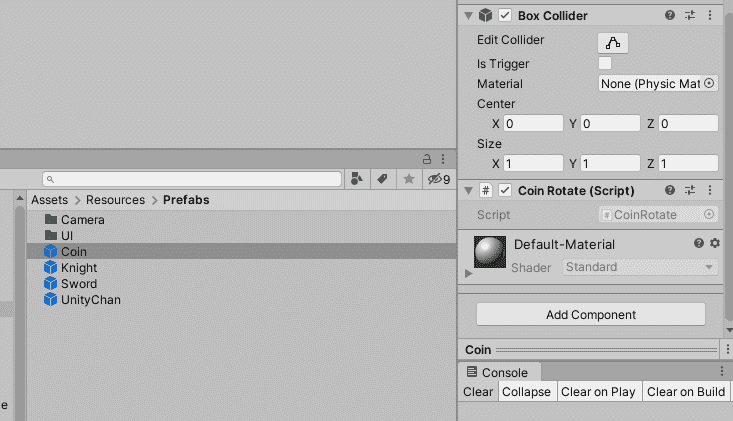Open CoinRotate script object picker

point(709,214)
